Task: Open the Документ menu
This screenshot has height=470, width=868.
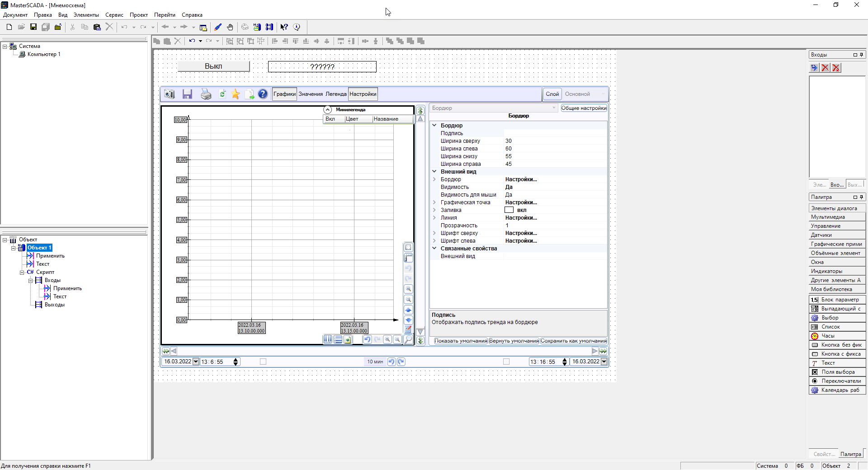Action: pyautogui.click(x=15, y=15)
